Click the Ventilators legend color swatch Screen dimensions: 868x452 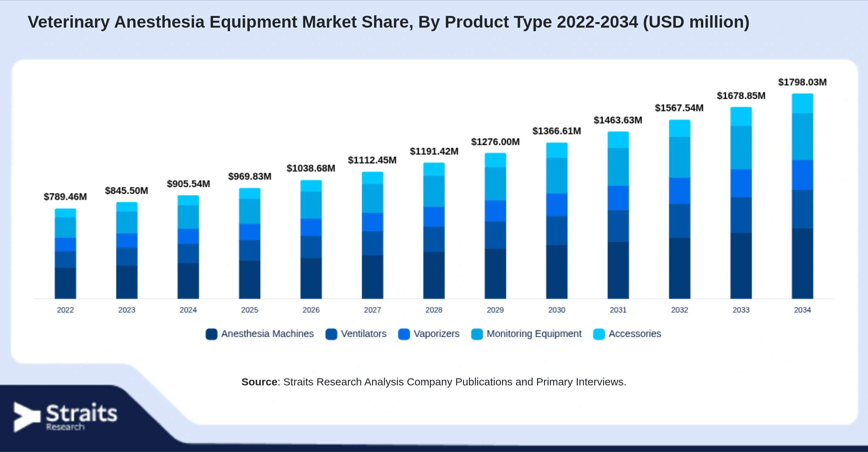coord(331,334)
